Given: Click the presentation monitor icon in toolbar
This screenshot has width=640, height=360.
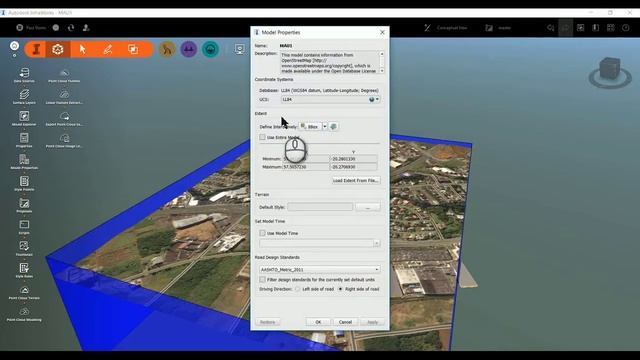Looking at the screenshot, I should coord(240,49).
